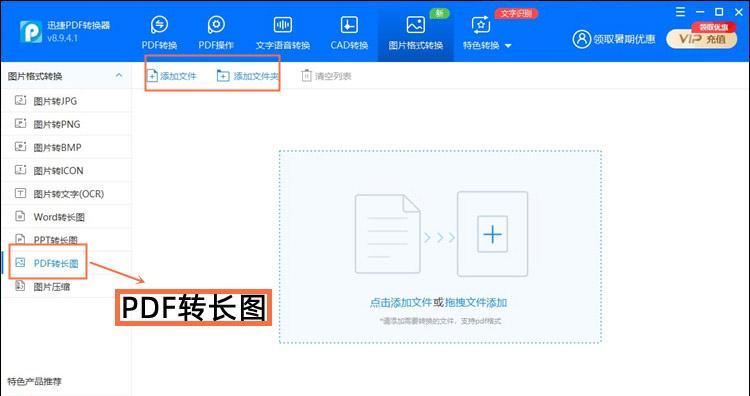Click the 添加文件 button
Image resolution: width=750 pixels, height=396 pixels.
click(172, 76)
